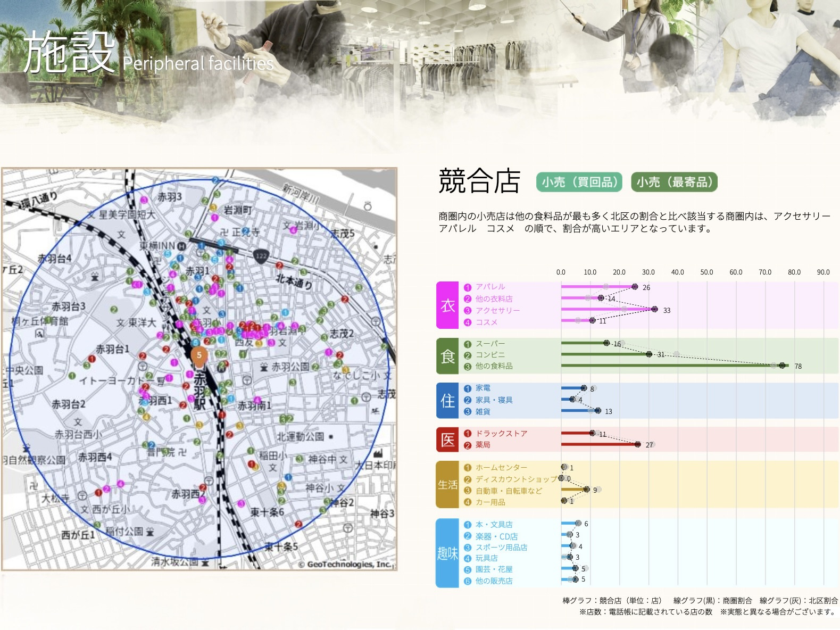Select the 小売（最寄品）tab button

click(674, 182)
